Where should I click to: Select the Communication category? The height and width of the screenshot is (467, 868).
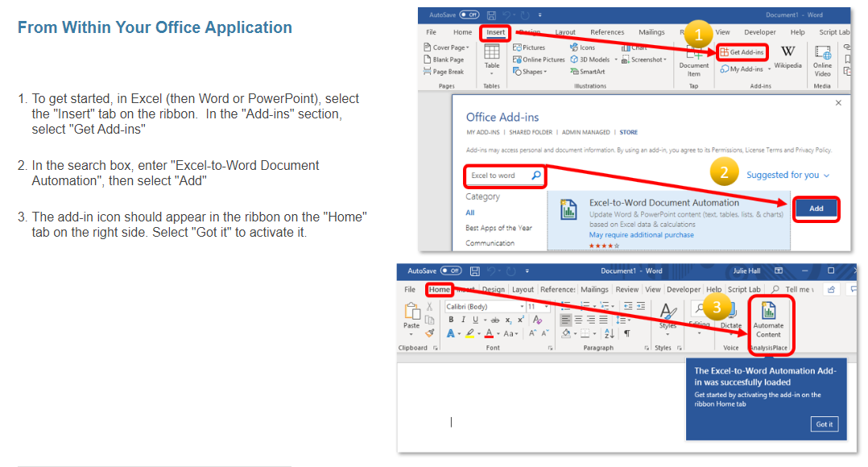coord(490,243)
